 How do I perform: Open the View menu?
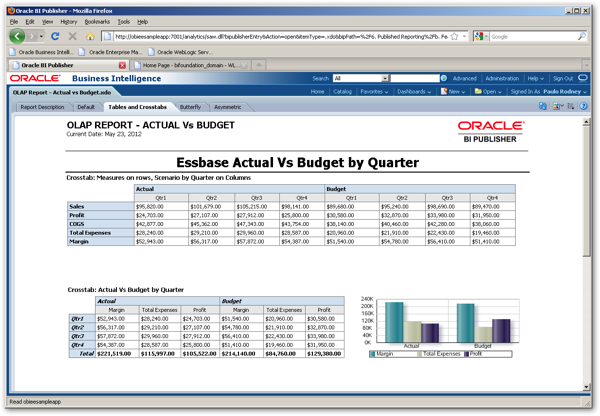[x=47, y=22]
